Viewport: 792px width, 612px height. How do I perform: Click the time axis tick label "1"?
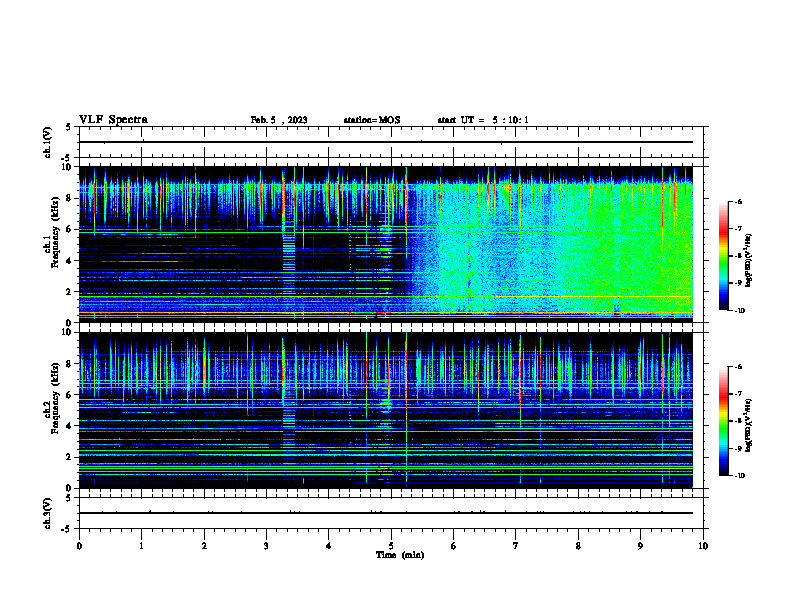(x=141, y=546)
